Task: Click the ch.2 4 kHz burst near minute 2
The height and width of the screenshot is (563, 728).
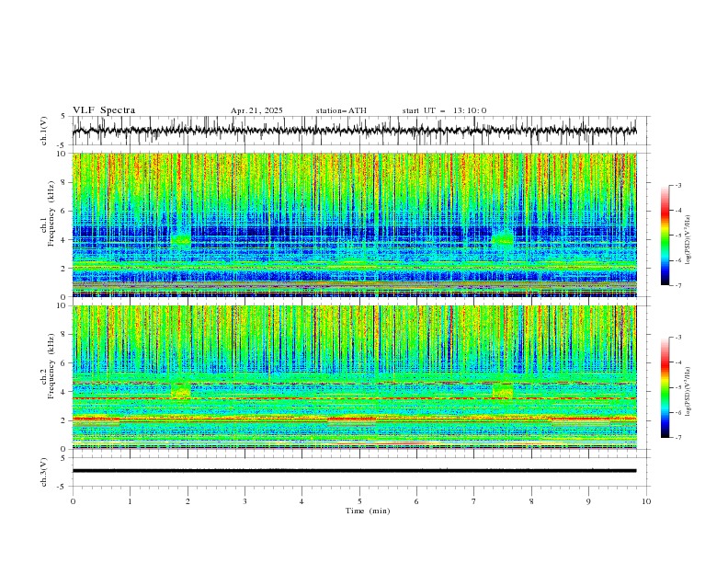Action: click(x=180, y=390)
